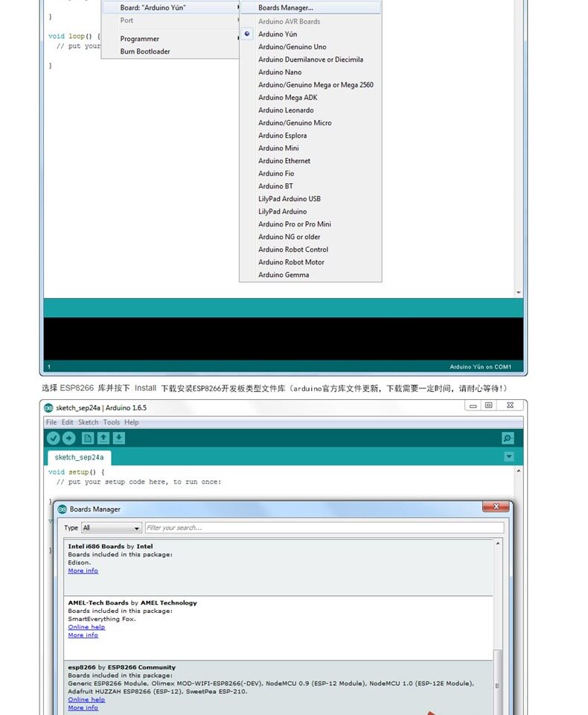Select the esp8266 by ESP8266 Community entry

[x=278, y=687]
